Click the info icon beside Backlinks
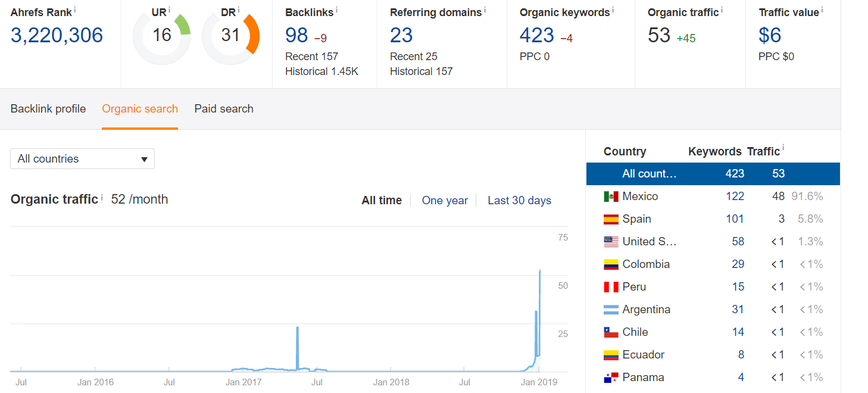The image size is (868, 393). point(337,10)
